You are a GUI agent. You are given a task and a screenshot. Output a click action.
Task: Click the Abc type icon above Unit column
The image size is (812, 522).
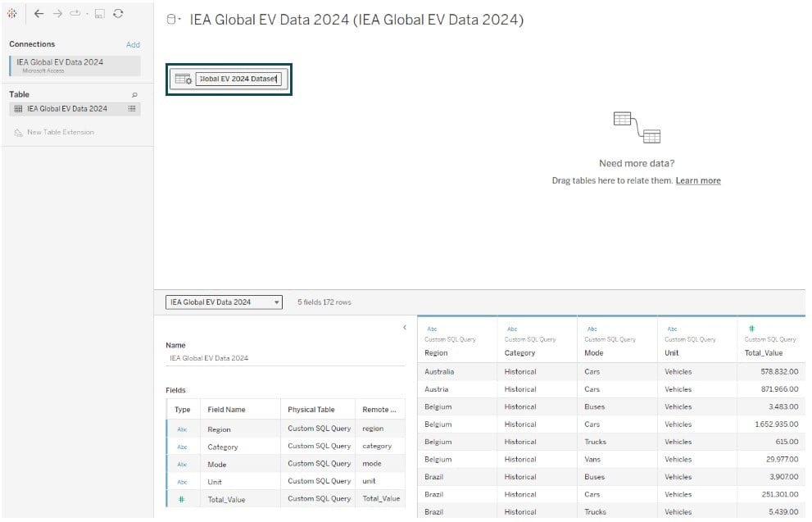pos(672,329)
